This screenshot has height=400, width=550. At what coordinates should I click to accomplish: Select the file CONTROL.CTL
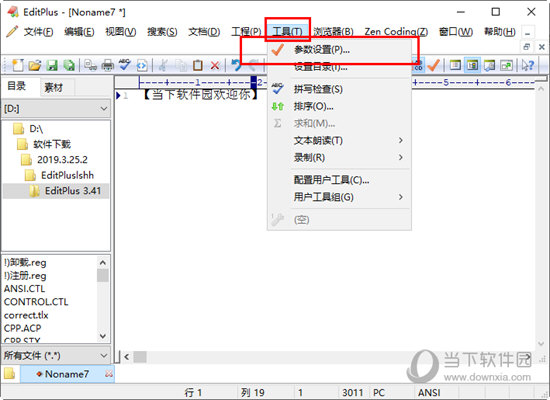tap(36, 302)
